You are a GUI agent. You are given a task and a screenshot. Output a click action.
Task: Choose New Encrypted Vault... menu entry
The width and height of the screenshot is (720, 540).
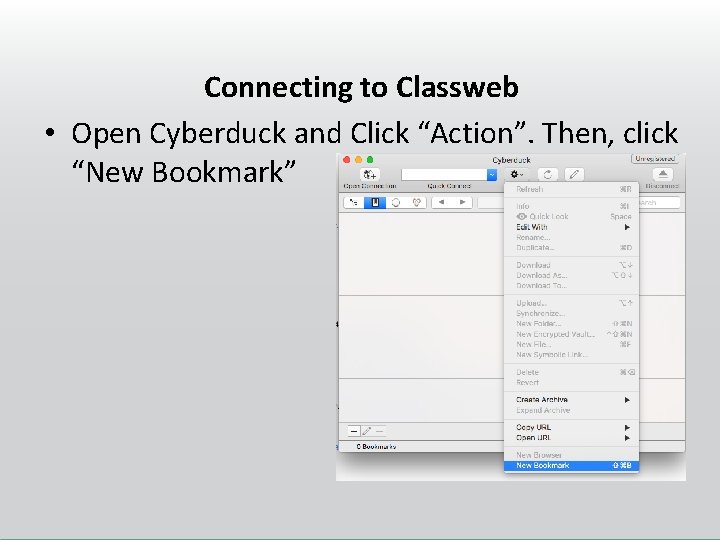571,334
